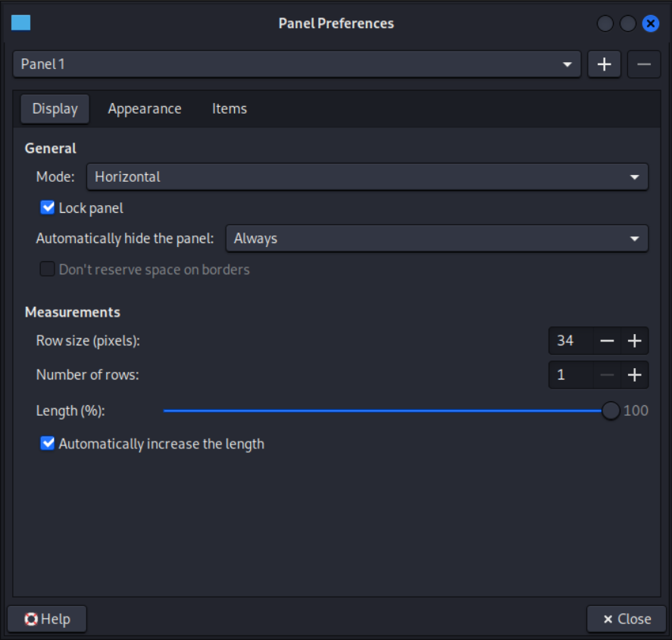Click the Help lifebuoy icon

click(31, 619)
